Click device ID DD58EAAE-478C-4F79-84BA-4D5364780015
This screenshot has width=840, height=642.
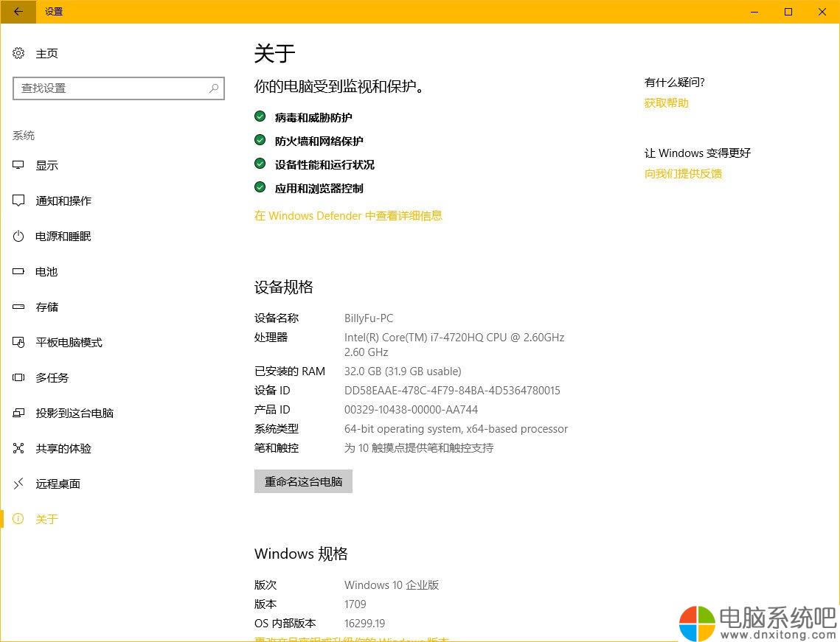(452, 391)
